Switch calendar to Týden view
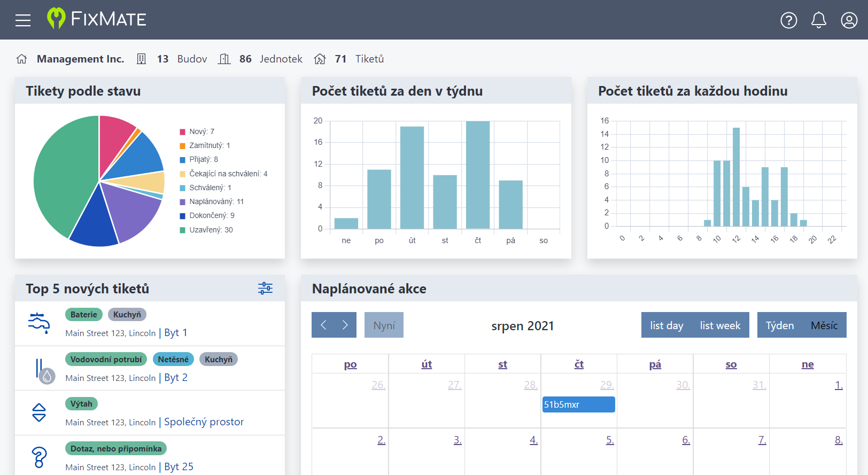The image size is (868, 475). coord(779,325)
